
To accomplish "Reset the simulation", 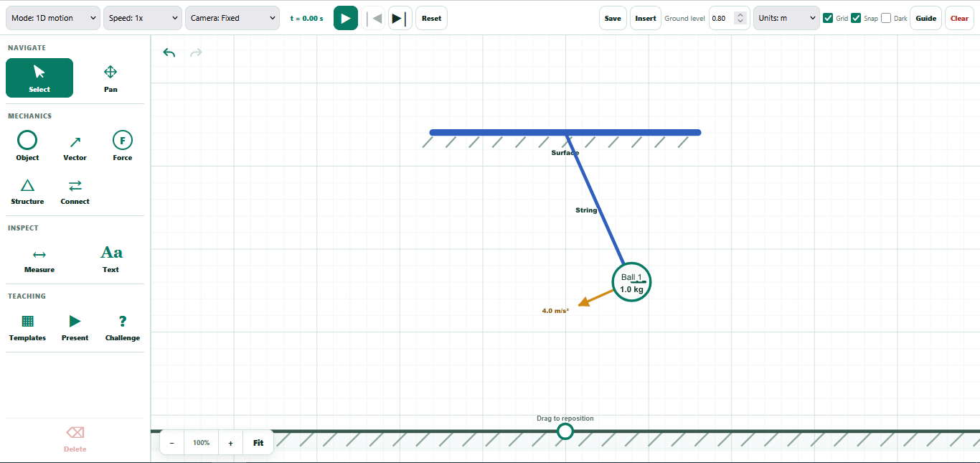I will (x=431, y=18).
